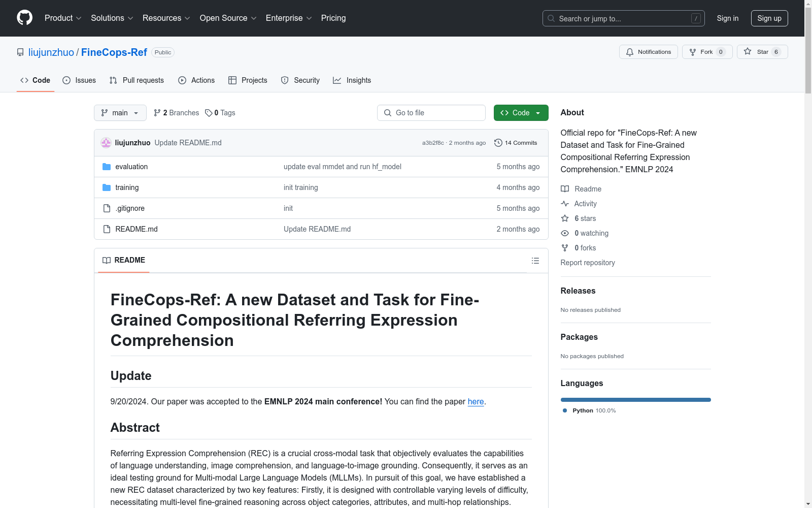Click Report repository
This screenshot has height=508, width=812.
tap(588, 263)
